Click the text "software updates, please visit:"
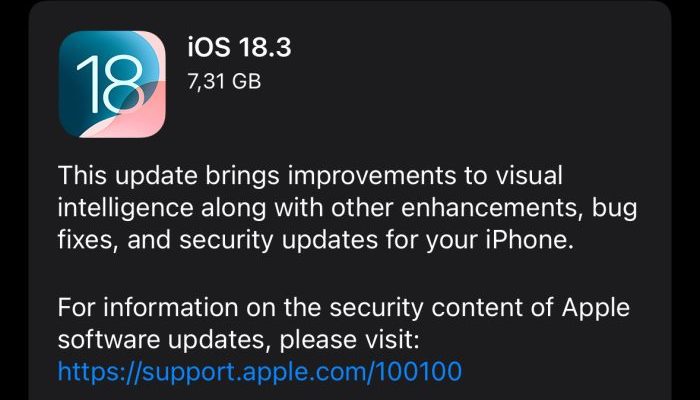Image resolution: width=700 pixels, height=400 pixels. pyautogui.click(x=239, y=341)
